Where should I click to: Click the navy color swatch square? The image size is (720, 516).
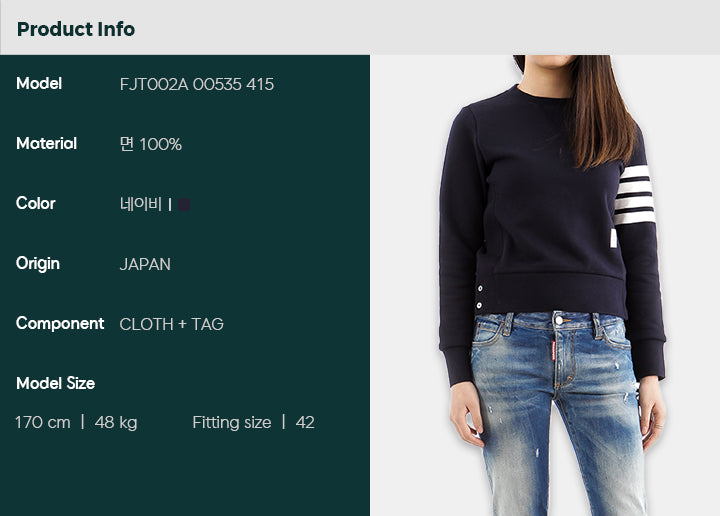tap(184, 205)
